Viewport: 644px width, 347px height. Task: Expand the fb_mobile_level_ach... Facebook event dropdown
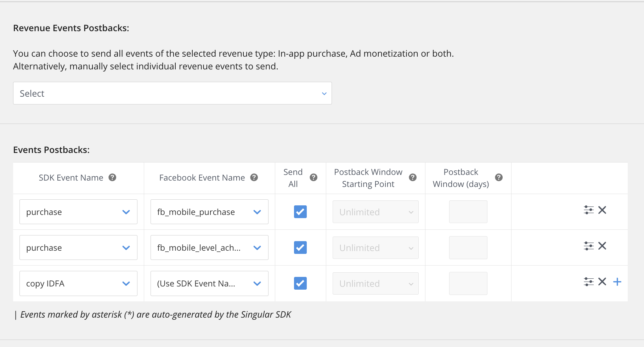click(209, 248)
